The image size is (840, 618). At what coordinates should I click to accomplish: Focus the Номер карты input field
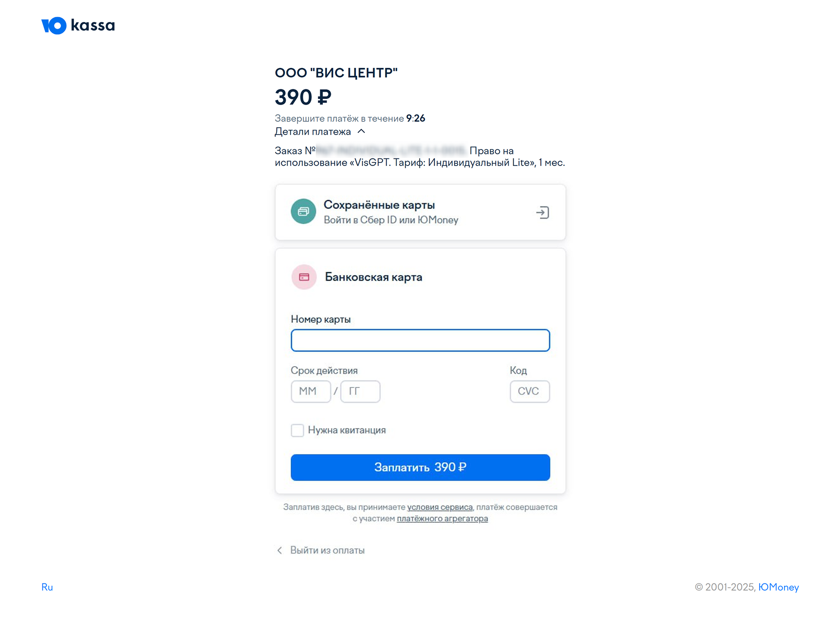[x=420, y=340]
